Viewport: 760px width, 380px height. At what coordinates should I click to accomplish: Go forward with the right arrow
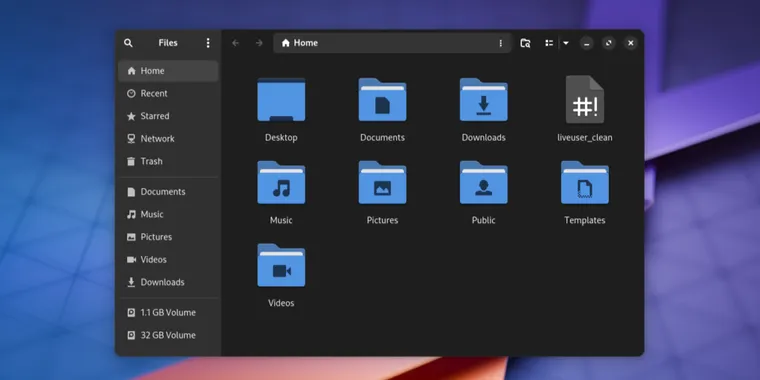259,43
